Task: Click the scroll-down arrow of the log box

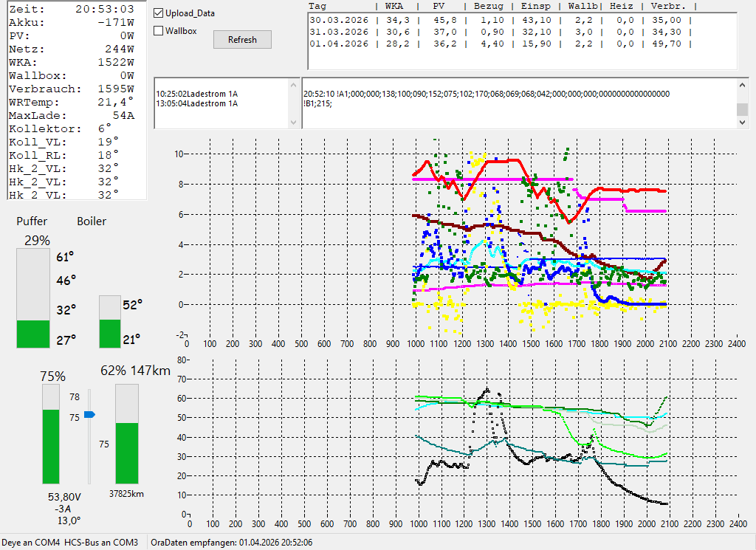Action: pos(743,123)
